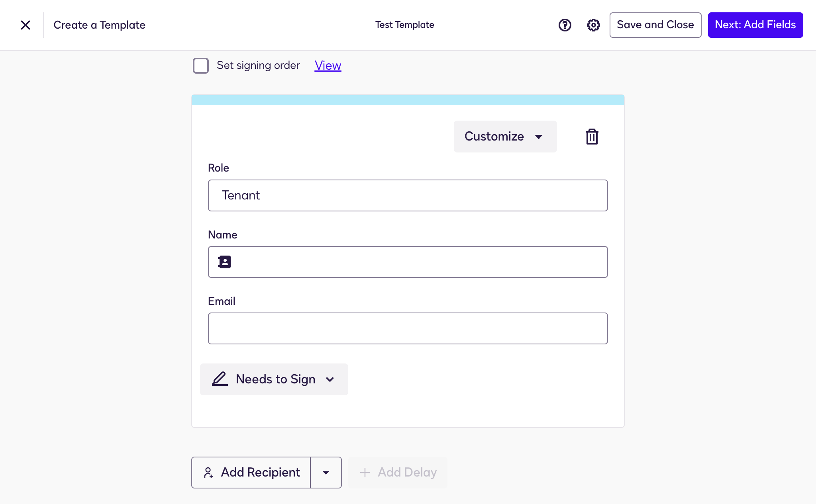Click the light blue recipient color bar
The width and height of the screenshot is (816, 504).
(x=408, y=100)
